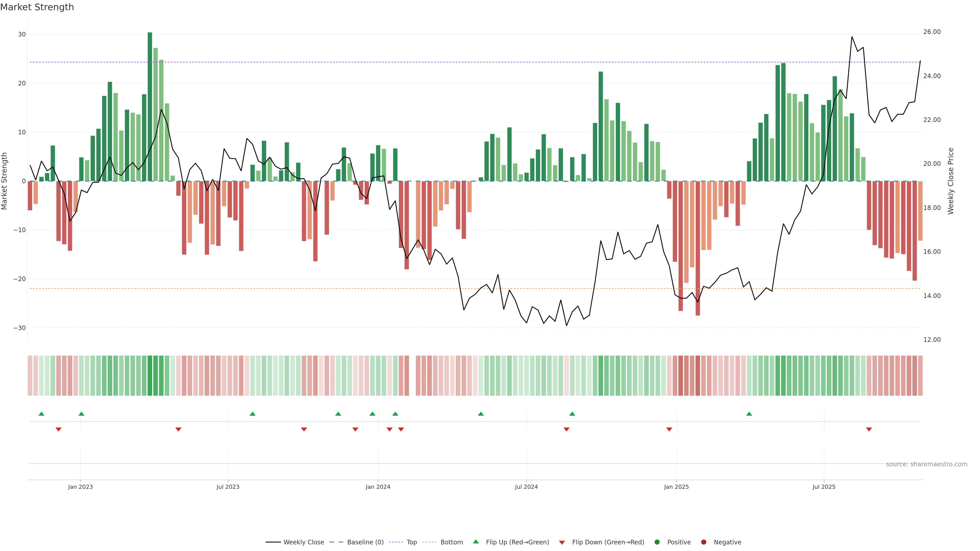This screenshot has width=980, height=551.
Task: Click the leftmost red flip-down triangle marker
Action: [x=59, y=429]
